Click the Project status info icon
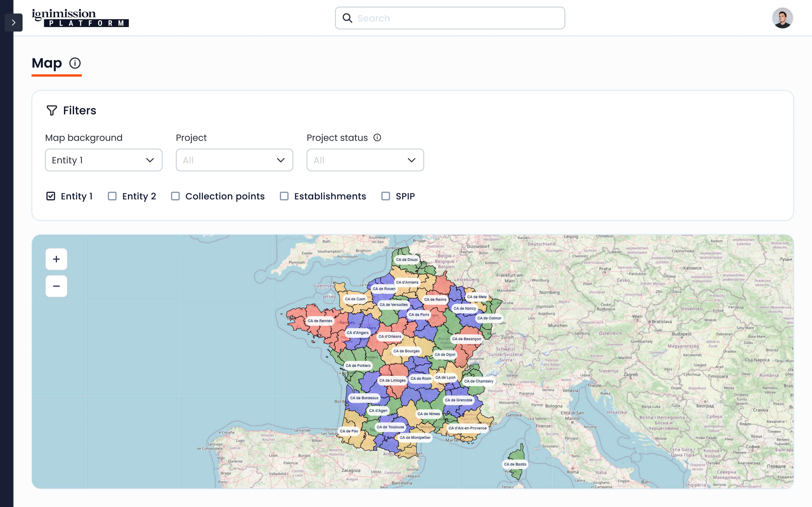 [x=377, y=137]
